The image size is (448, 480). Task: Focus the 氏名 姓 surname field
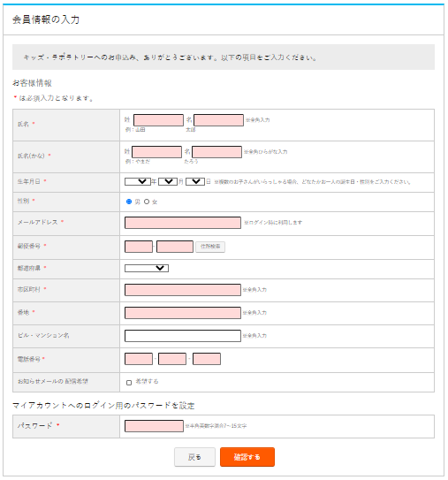(158, 120)
